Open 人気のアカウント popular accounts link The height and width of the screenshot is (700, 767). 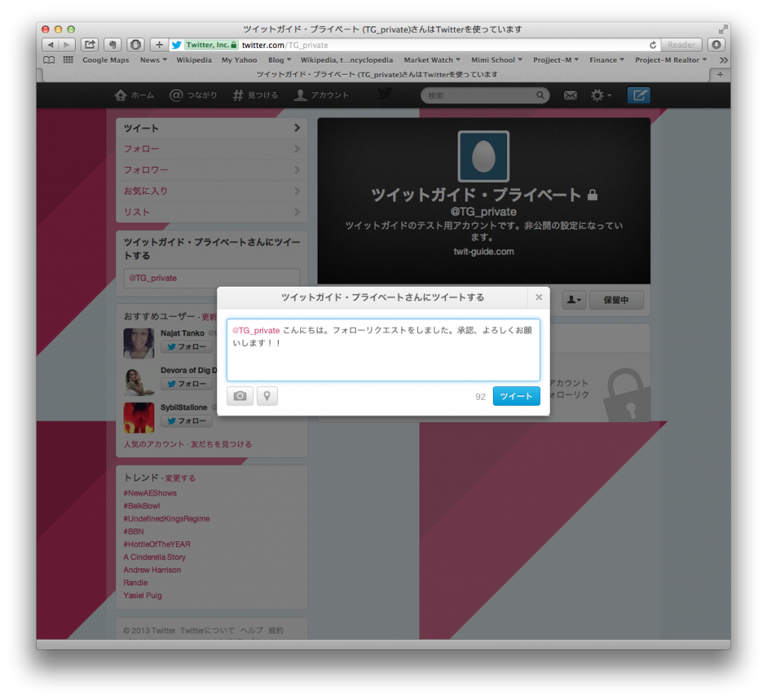pos(154,445)
